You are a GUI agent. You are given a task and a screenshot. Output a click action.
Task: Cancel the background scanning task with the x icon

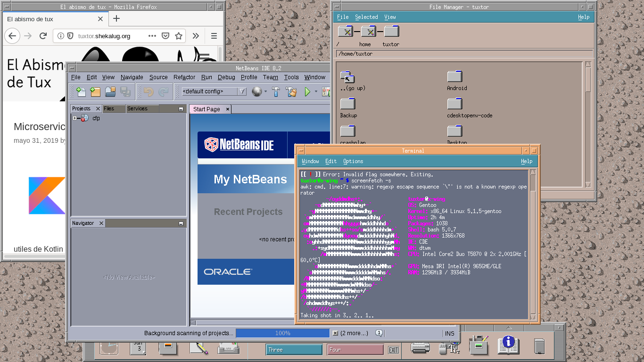pyautogui.click(x=335, y=333)
